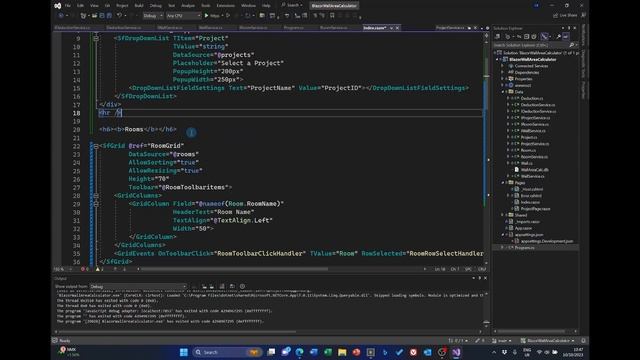Click the Visual Studio taskbar icon
Image resolution: width=640 pixels, height=360 pixels.
456,352
